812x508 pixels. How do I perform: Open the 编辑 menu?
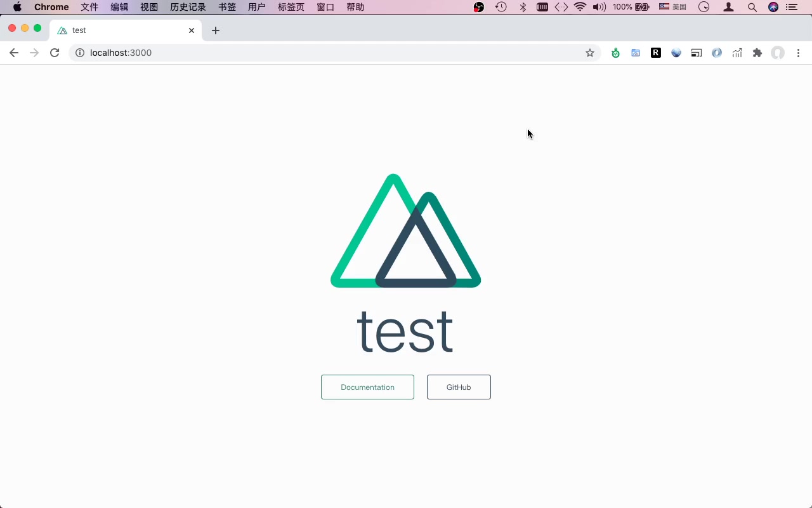(x=119, y=7)
